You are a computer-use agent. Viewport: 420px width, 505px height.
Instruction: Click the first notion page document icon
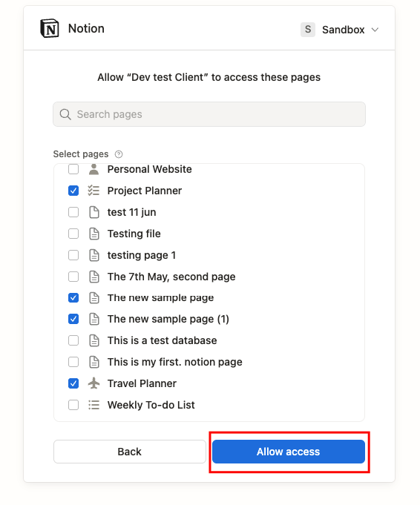93,362
